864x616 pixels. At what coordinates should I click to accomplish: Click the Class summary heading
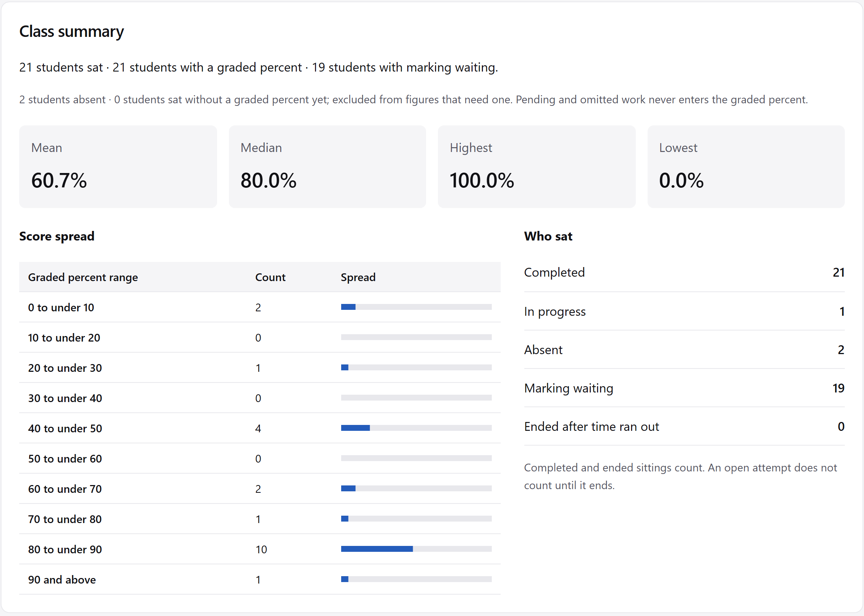click(71, 31)
